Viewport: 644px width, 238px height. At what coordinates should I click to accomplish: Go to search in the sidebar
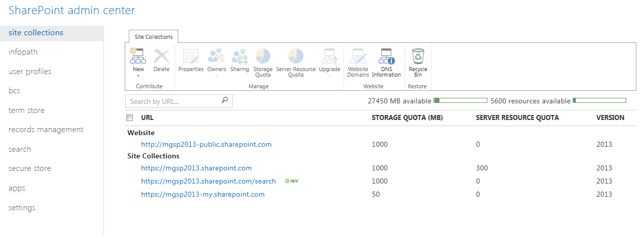[20, 149]
